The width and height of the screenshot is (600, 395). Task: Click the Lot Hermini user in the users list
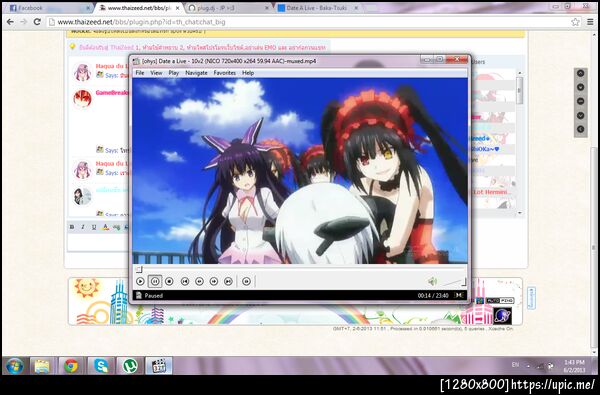pyautogui.click(x=492, y=192)
